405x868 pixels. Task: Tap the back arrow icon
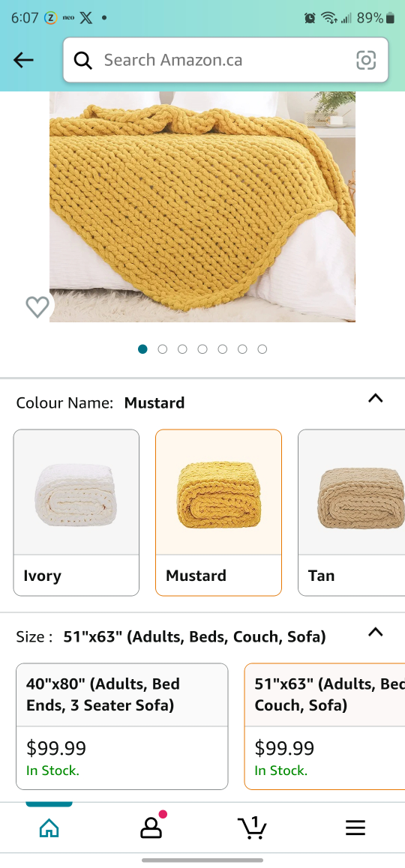(x=24, y=60)
